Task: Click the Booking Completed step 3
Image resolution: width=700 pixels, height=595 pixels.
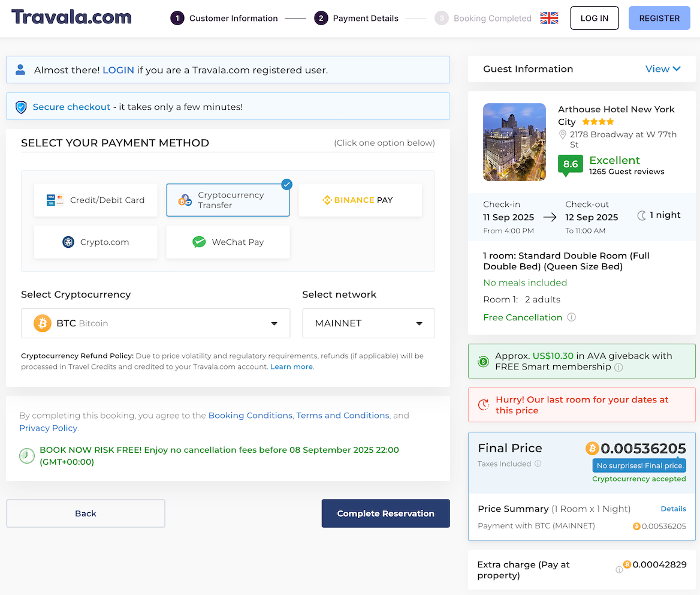Action: coord(483,19)
